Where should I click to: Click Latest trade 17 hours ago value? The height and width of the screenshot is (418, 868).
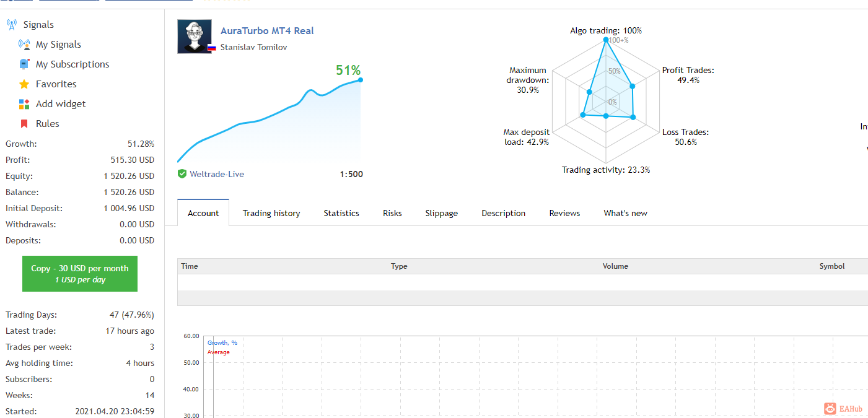[130, 331]
